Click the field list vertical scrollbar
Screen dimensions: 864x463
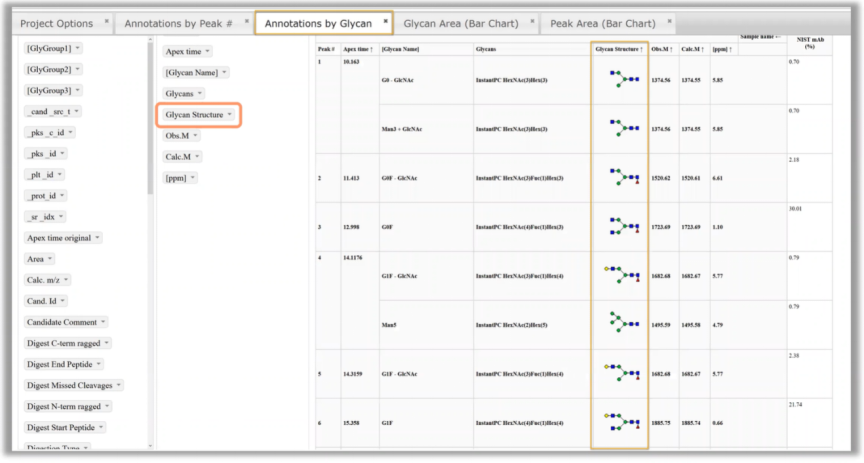pyautogui.click(x=150, y=116)
